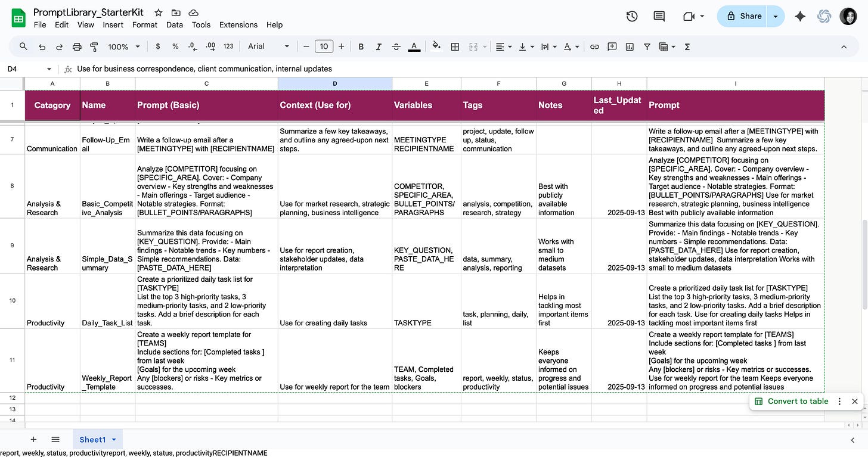This screenshot has width=868, height=457.
Task: Click the video meeting camera icon
Action: (689, 16)
